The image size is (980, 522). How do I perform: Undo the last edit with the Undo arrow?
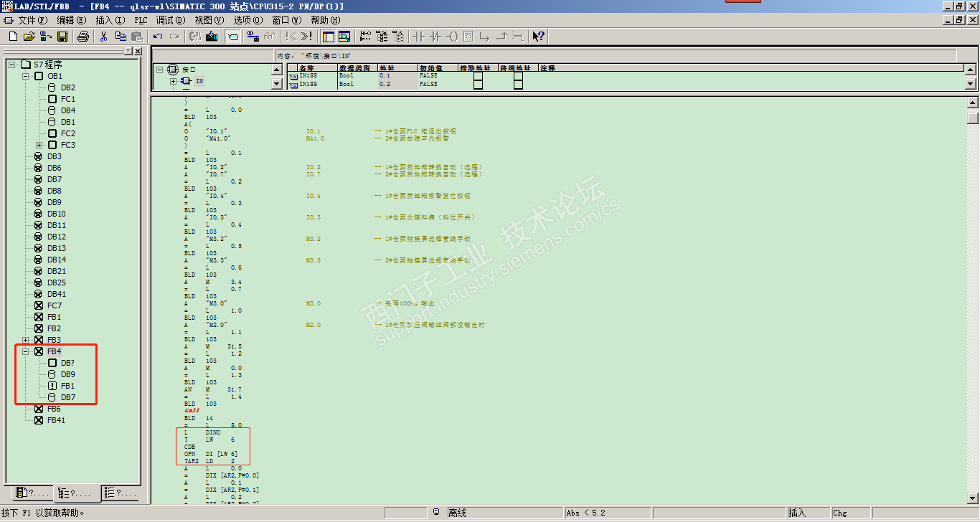point(158,37)
